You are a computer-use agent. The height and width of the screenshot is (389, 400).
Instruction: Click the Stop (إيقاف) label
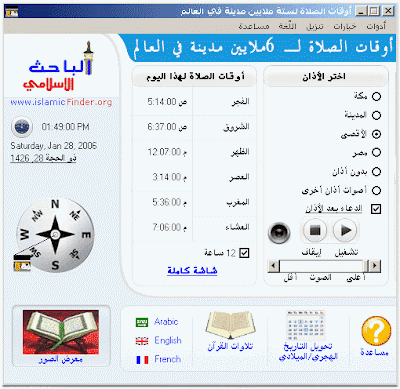311,252
